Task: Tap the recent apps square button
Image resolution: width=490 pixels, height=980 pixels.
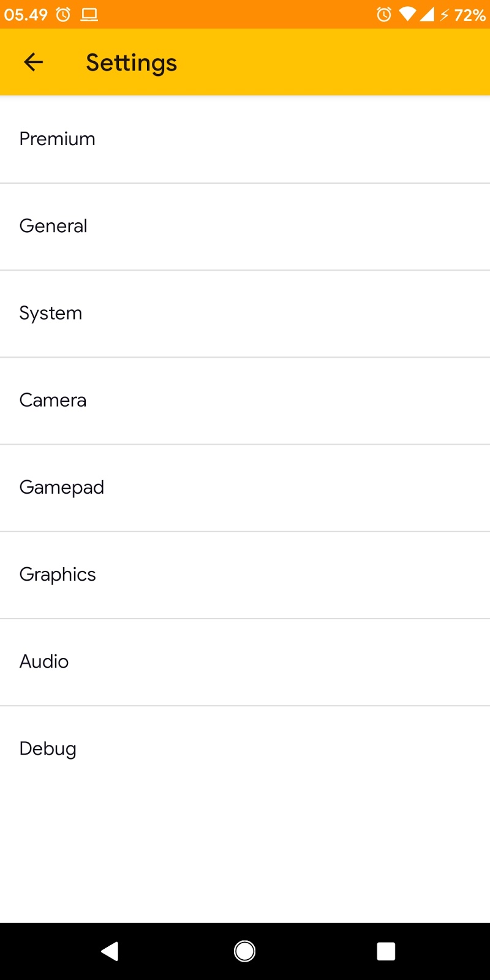Action: [386, 951]
